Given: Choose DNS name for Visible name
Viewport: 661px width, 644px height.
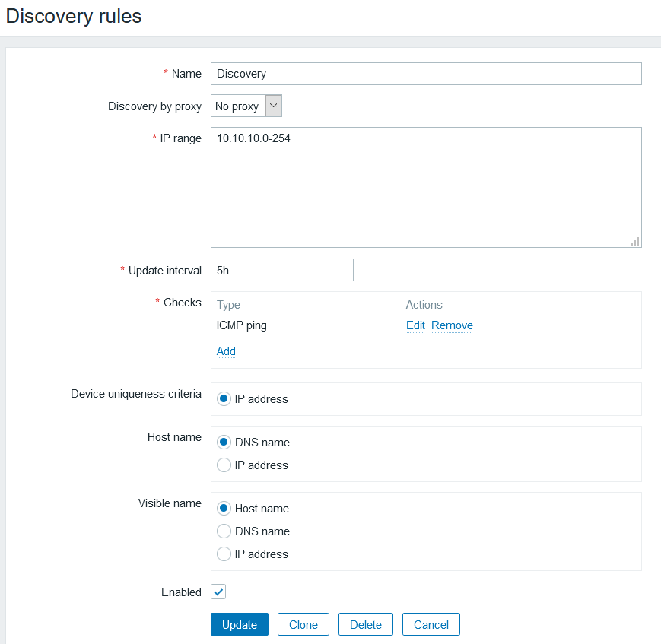Looking at the screenshot, I should coord(224,531).
